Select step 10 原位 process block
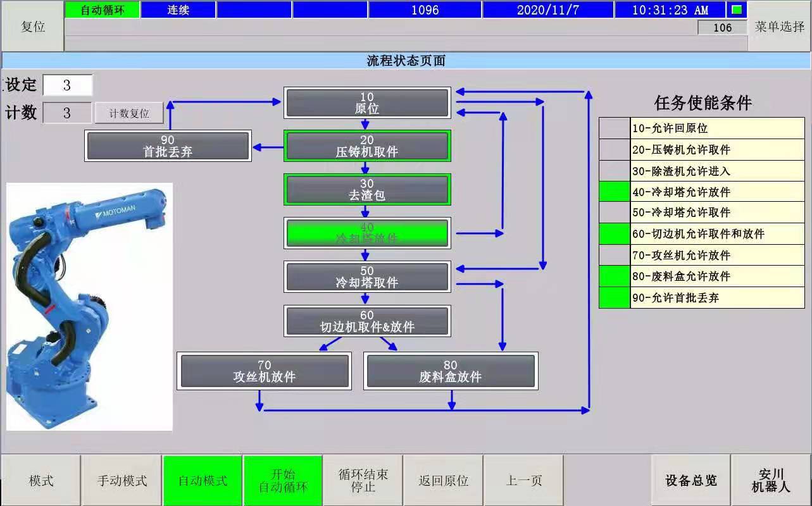 coord(367,103)
